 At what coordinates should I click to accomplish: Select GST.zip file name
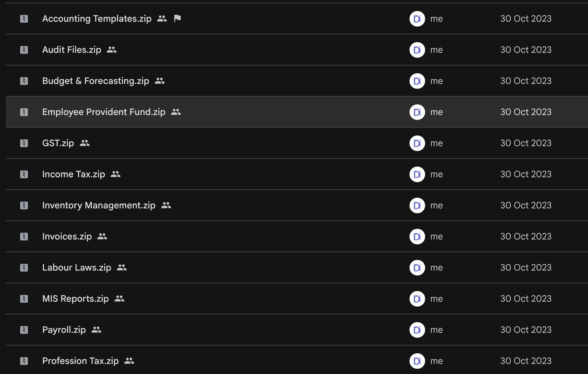(x=58, y=143)
